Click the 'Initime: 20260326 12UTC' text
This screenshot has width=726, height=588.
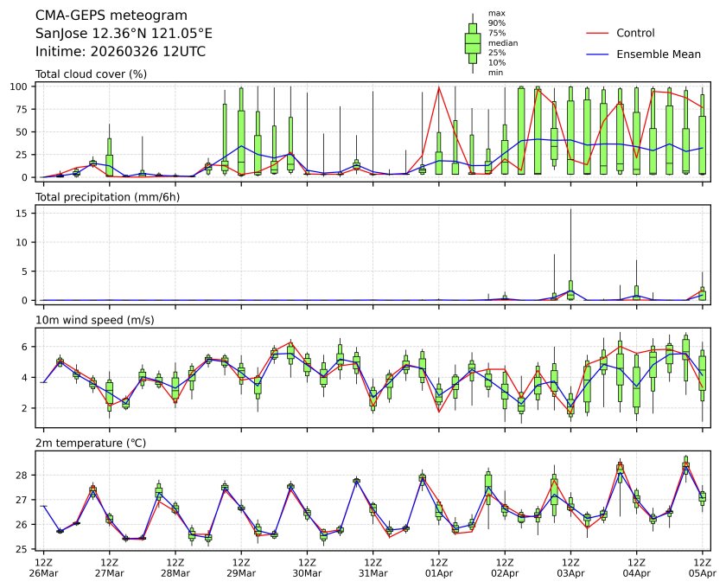pyautogui.click(x=120, y=52)
